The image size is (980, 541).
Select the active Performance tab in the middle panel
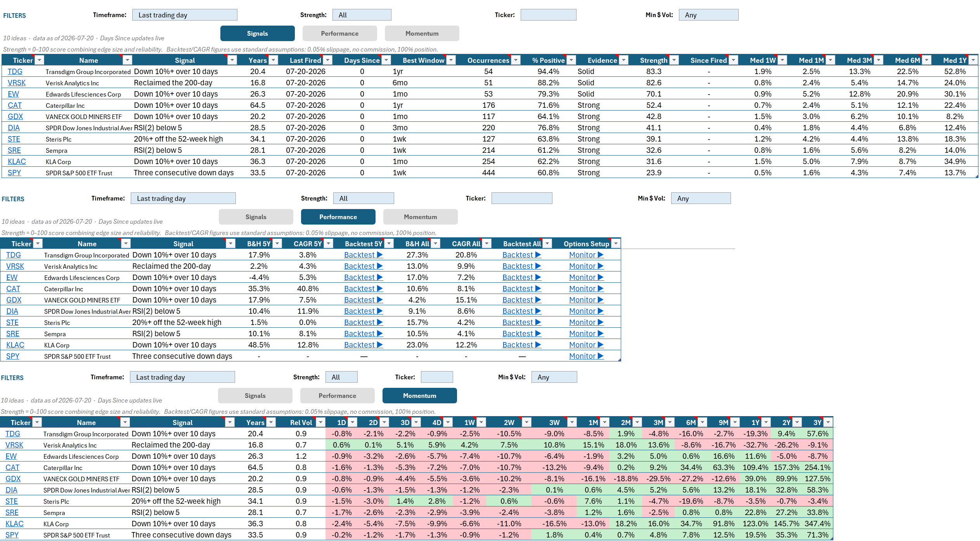click(338, 217)
